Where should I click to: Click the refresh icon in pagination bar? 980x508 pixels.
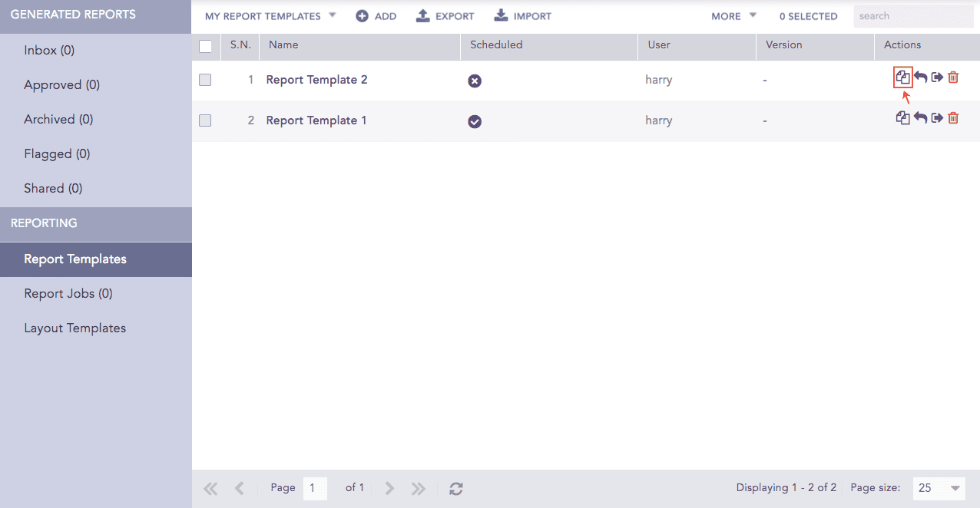tap(456, 489)
